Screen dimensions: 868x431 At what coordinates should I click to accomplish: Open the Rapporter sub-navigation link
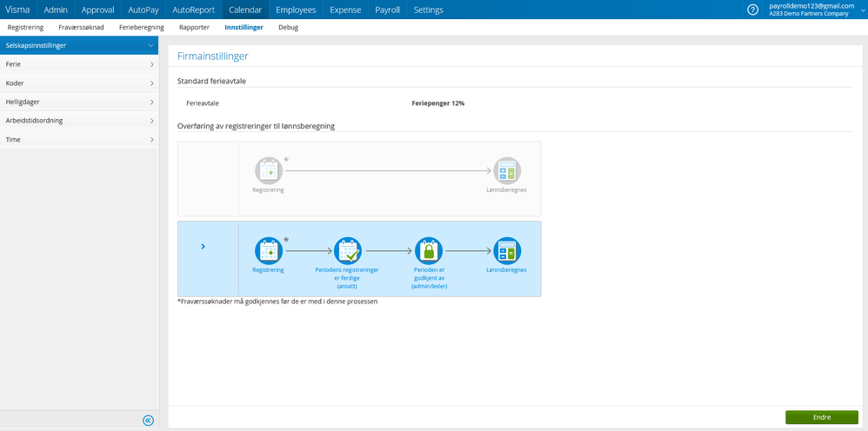point(194,28)
